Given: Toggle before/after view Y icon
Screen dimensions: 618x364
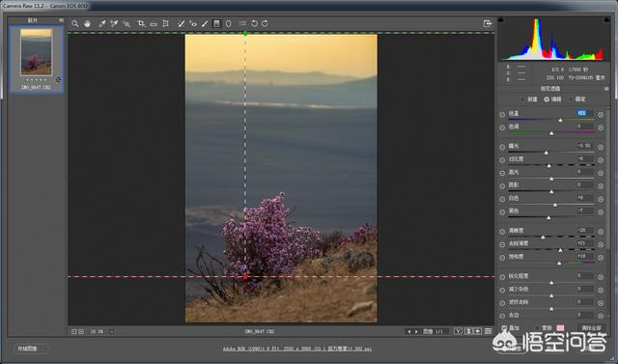Looking at the screenshot, I should [458, 331].
